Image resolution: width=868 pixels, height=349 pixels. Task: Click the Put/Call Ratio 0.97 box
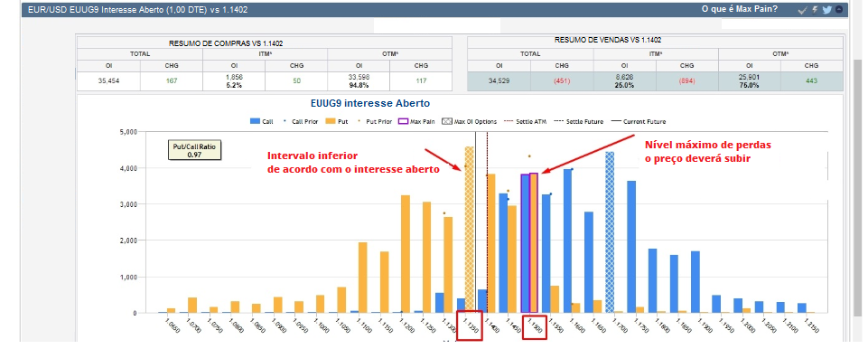pos(194,150)
